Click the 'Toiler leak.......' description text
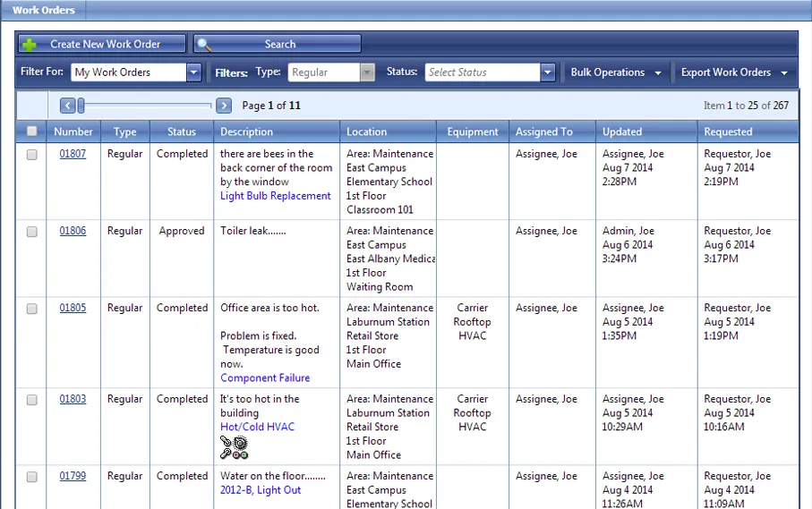The image size is (812, 509). (253, 231)
